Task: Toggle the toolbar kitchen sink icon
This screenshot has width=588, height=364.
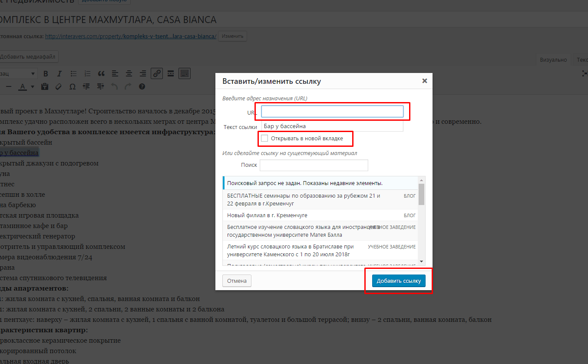Action: 185,73
